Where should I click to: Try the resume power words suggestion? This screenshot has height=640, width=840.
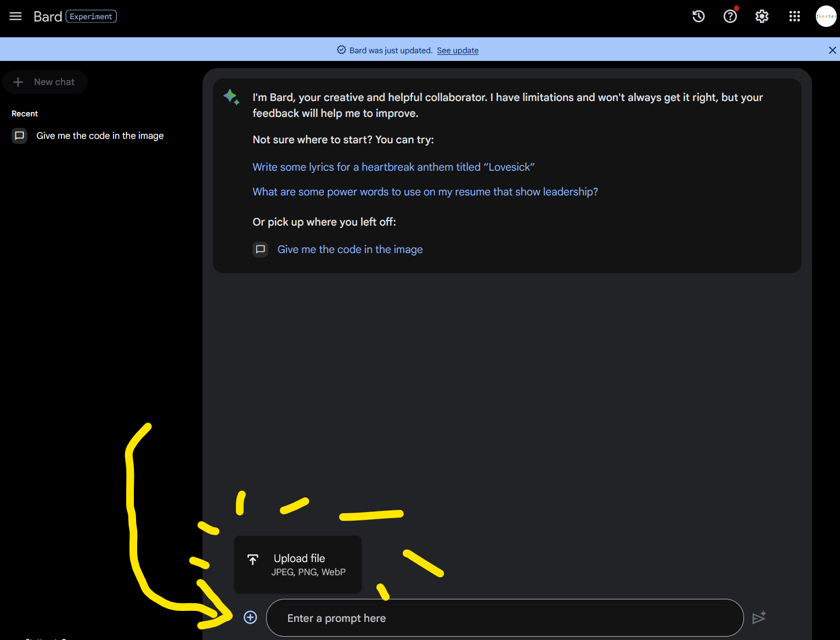coord(425,192)
